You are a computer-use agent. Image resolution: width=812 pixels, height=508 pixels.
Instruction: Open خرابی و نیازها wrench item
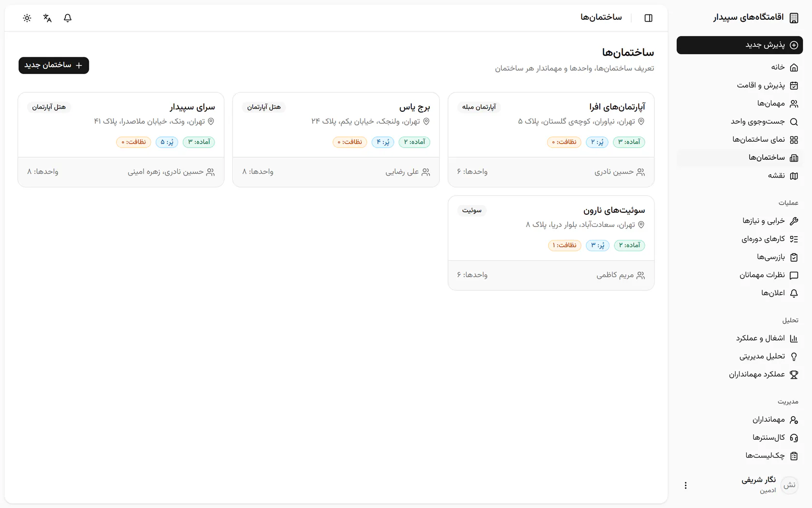click(x=739, y=221)
